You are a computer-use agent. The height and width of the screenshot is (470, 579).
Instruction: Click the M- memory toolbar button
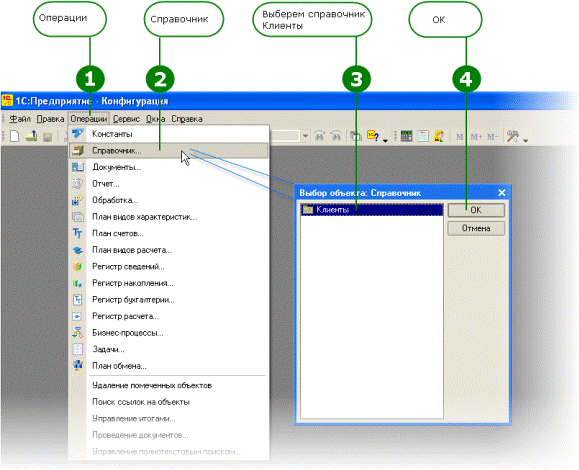coord(493,137)
